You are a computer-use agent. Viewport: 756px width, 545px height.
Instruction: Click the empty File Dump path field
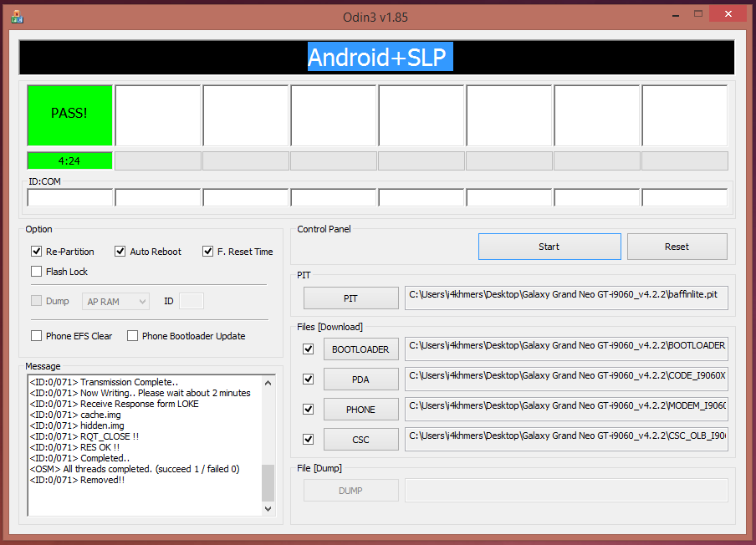[566, 490]
